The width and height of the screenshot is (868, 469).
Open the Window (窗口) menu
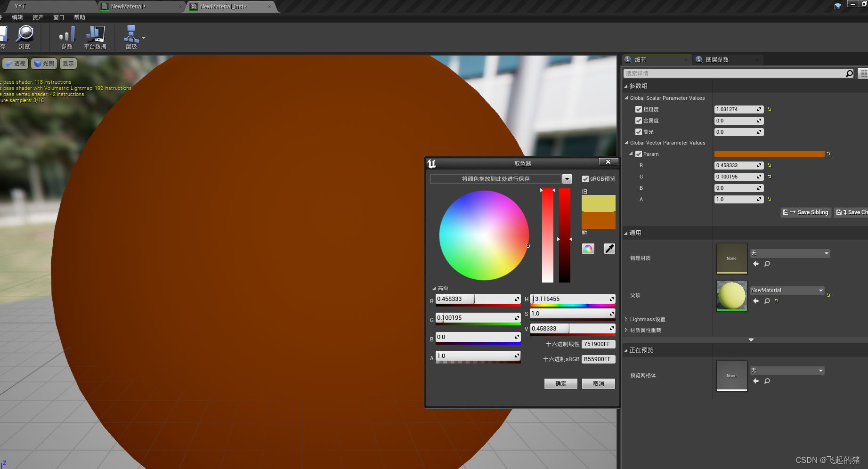pos(59,17)
